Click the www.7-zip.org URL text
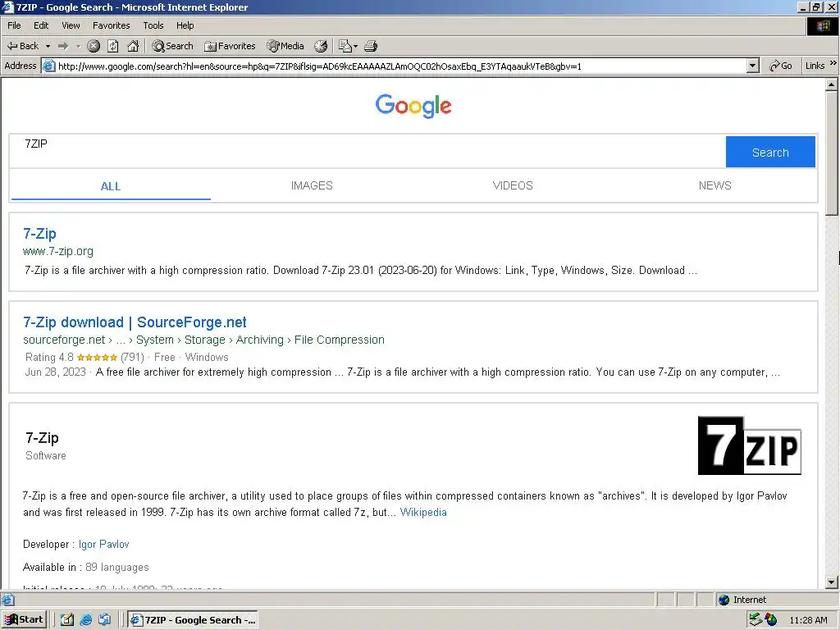 [58, 251]
